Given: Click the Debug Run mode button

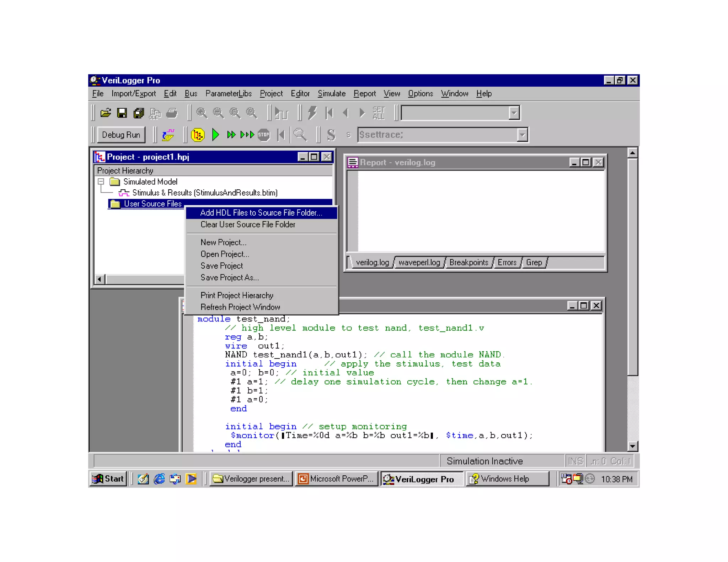Looking at the screenshot, I should click(121, 135).
